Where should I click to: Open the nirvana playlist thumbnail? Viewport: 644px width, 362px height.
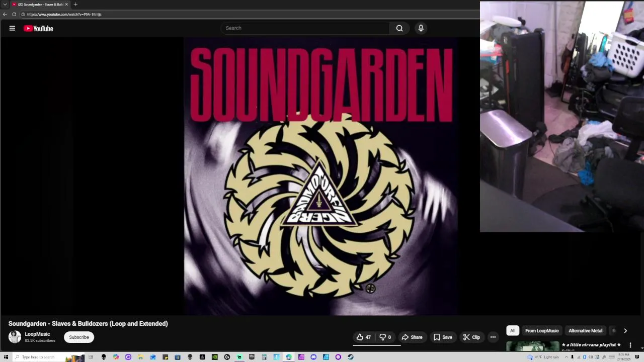click(532, 346)
